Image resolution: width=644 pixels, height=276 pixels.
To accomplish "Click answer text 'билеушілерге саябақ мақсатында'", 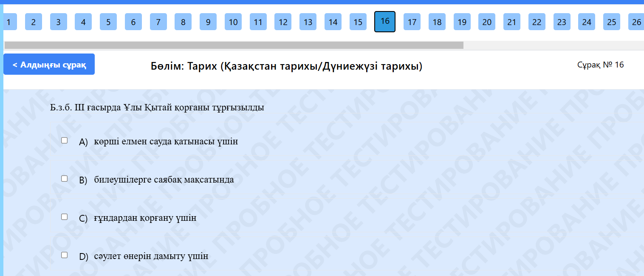I will [x=164, y=180].
